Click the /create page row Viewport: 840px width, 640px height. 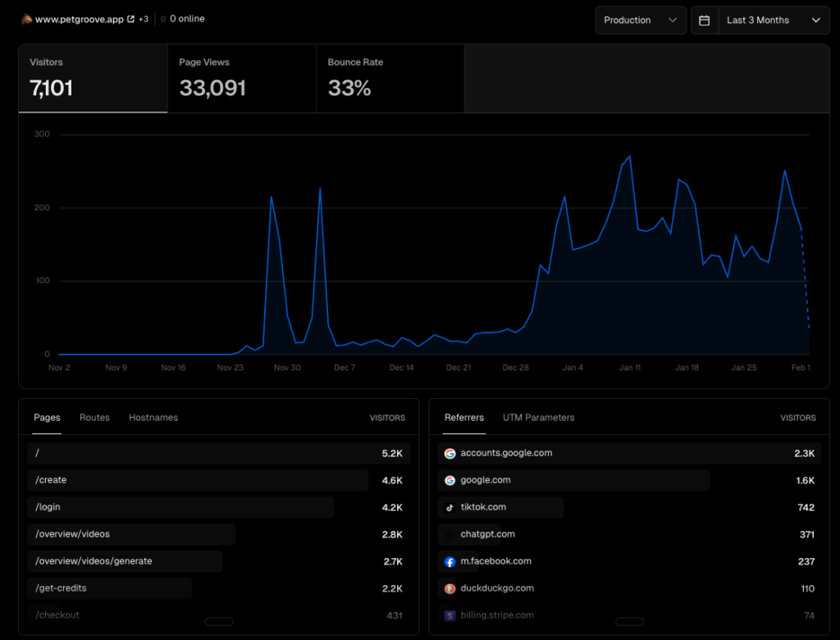(198, 480)
